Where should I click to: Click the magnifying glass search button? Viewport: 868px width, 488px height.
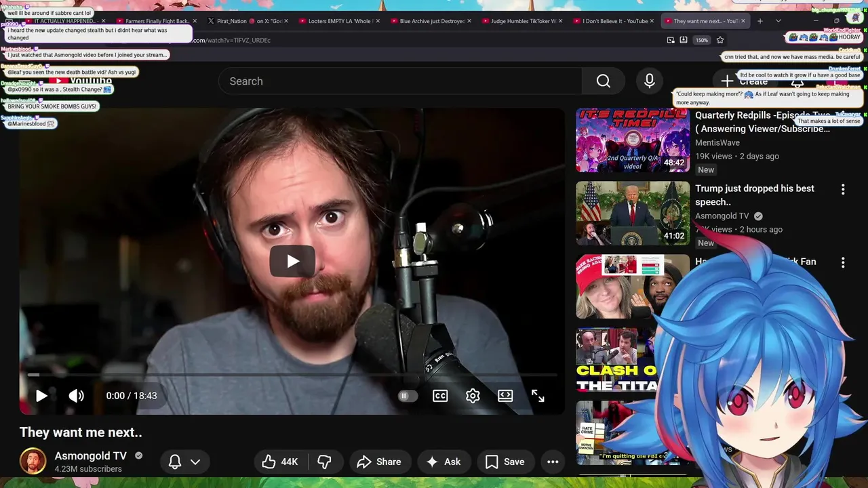604,81
